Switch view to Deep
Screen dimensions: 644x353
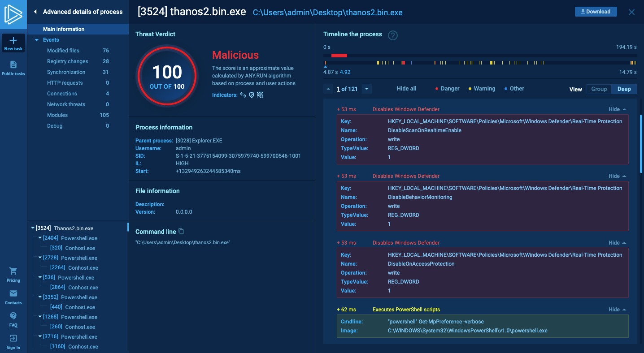tap(624, 89)
